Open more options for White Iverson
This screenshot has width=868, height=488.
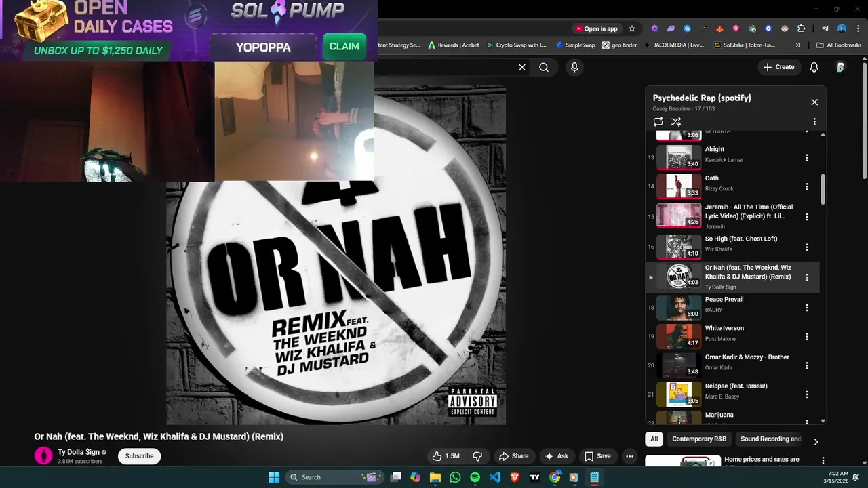(807, 337)
